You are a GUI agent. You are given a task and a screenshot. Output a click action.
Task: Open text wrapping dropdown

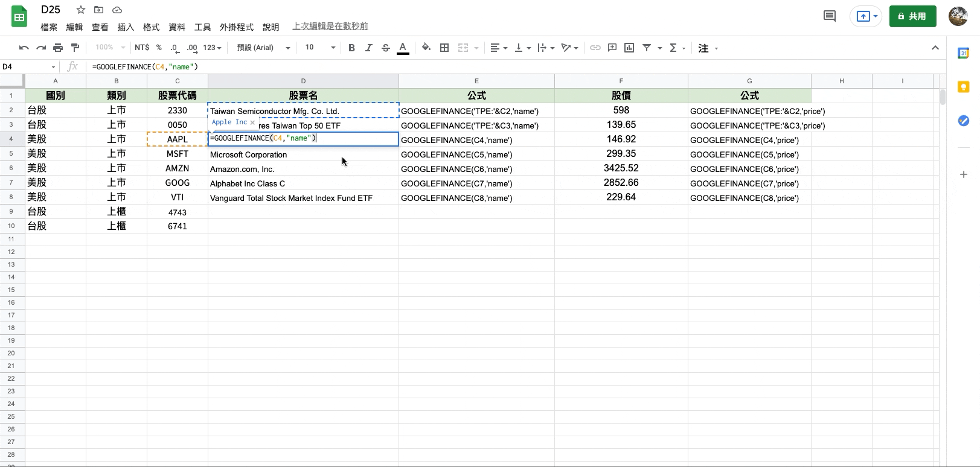545,48
